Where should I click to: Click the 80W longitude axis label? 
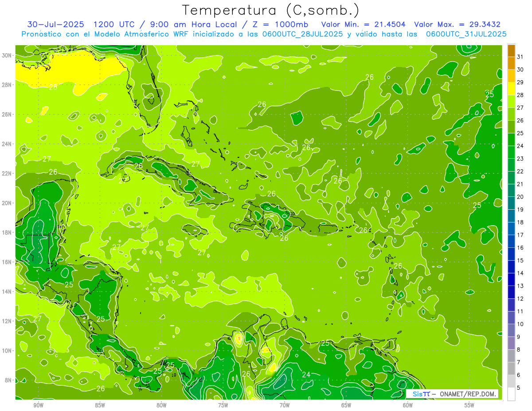(161, 405)
